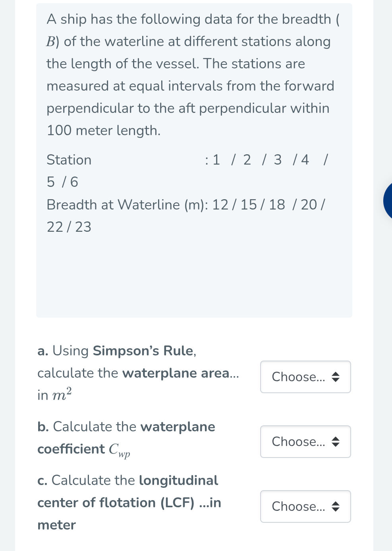Open the waterplane coefficient Cwp dropdown

(305, 442)
